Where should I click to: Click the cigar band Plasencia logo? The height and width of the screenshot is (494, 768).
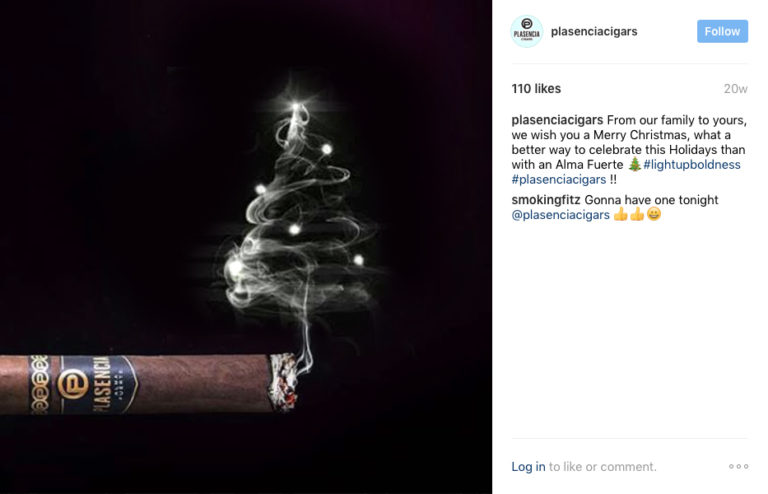72,384
